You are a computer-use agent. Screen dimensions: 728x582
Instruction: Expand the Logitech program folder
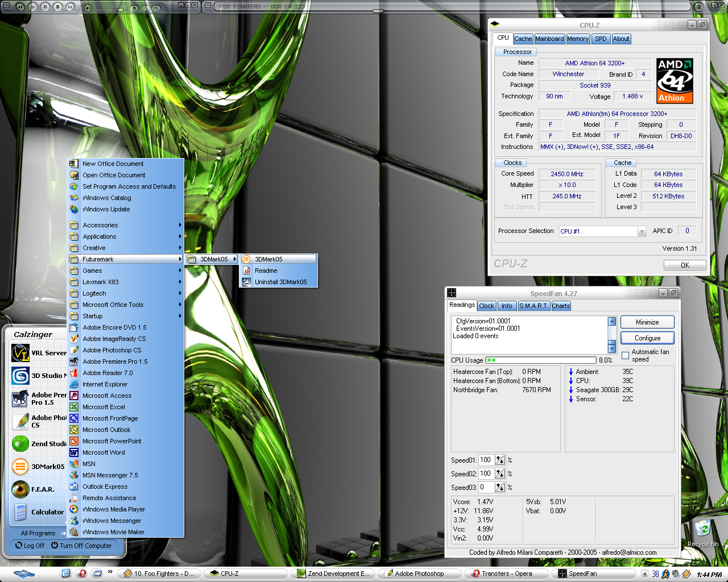(x=126, y=293)
